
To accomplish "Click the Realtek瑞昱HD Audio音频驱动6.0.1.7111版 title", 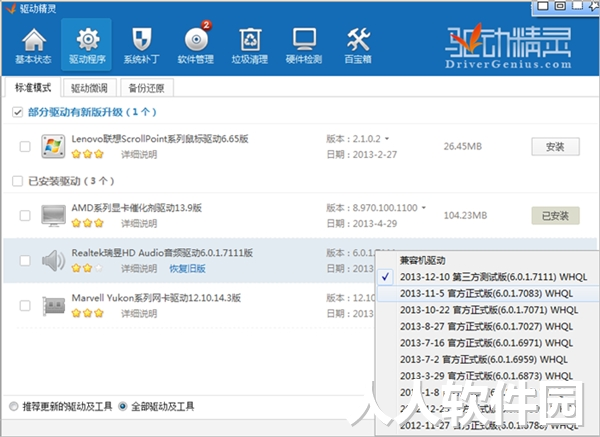I will pyautogui.click(x=162, y=253).
